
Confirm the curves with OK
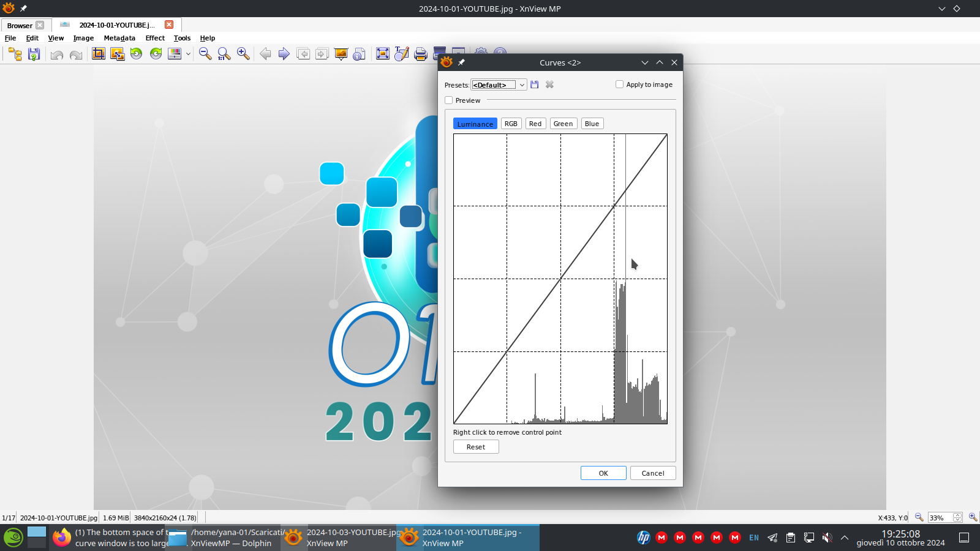pyautogui.click(x=603, y=473)
